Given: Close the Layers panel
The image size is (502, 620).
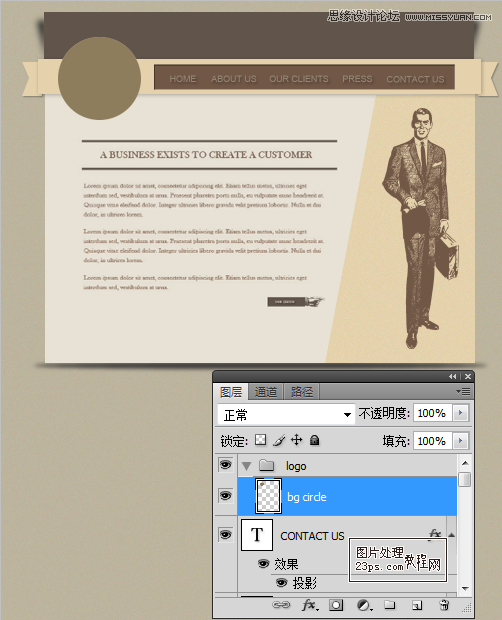Looking at the screenshot, I should pos(468,376).
